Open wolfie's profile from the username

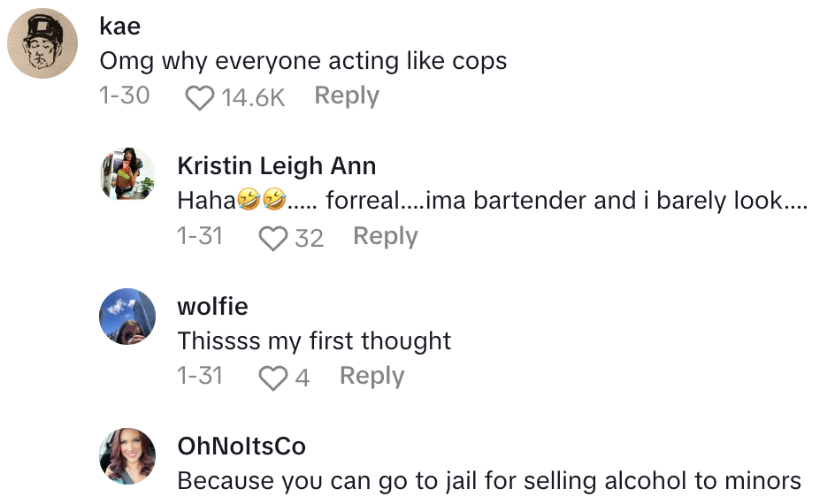[x=212, y=307]
